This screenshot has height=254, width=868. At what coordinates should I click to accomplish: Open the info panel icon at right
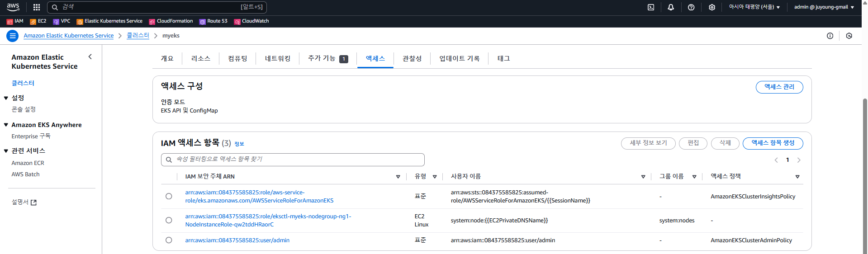(x=830, y=36)
